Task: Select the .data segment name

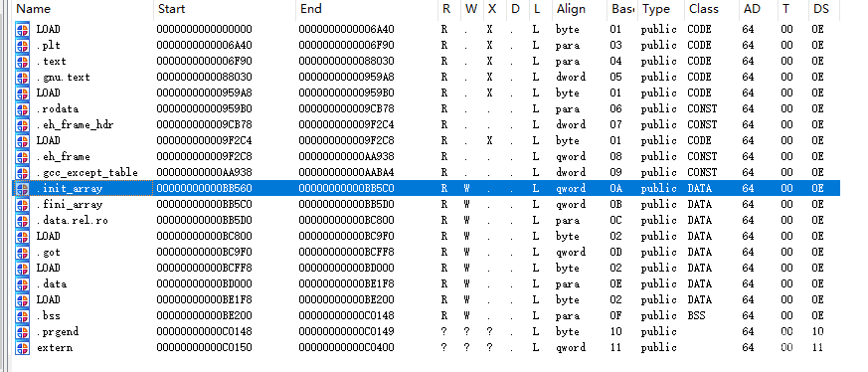Action: point(52,284)
